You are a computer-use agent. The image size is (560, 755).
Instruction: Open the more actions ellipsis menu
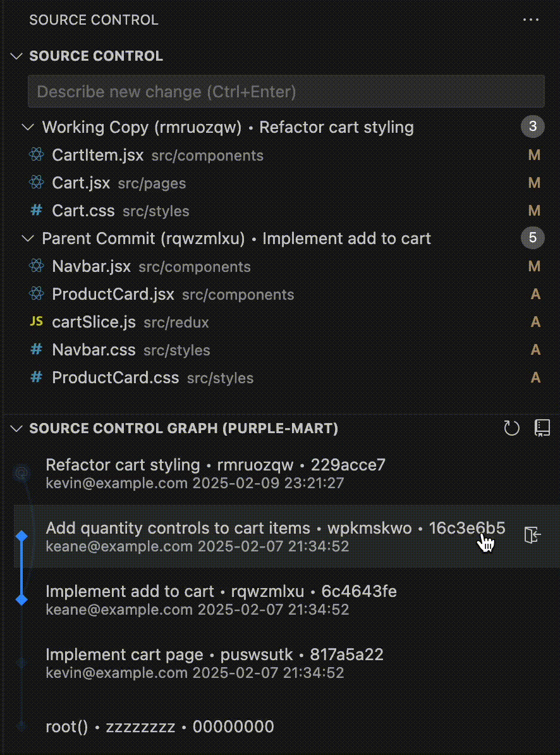click(x=531, y=20)
